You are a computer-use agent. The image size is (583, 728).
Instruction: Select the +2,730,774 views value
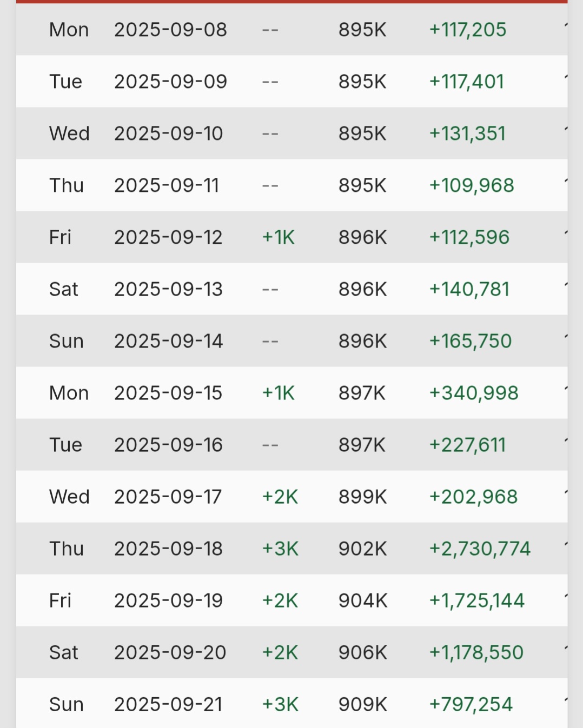click(480, 549)
